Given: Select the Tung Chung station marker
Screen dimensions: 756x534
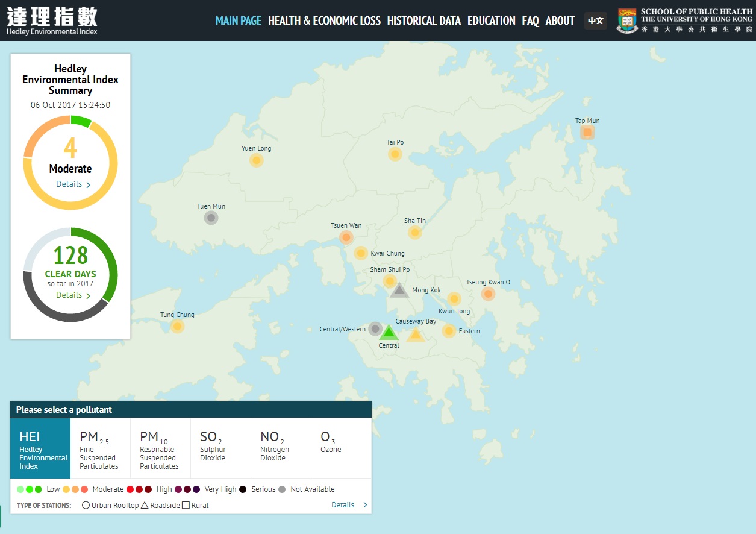Looking at the screenshot, I should point(177,327).
